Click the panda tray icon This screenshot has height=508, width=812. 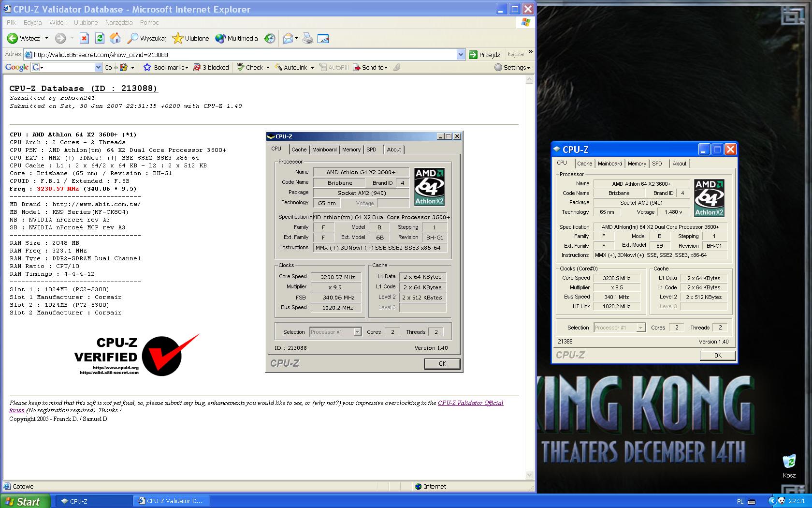(x=782, y=501)
